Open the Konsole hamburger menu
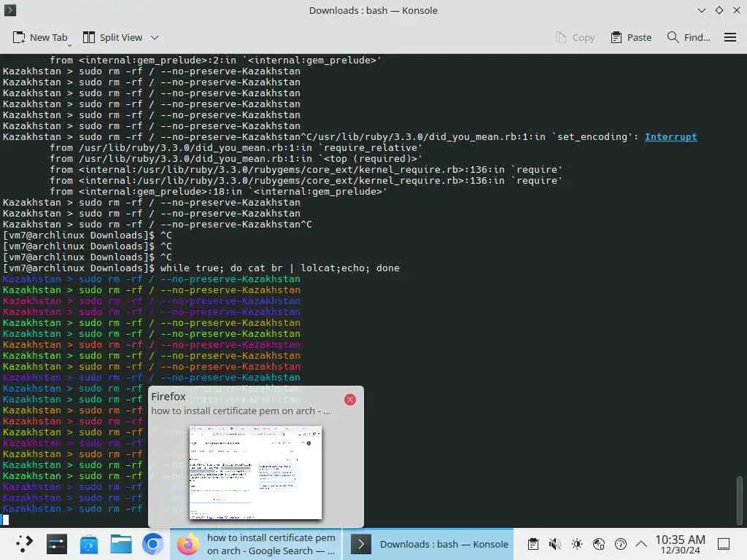 [729, 37]
